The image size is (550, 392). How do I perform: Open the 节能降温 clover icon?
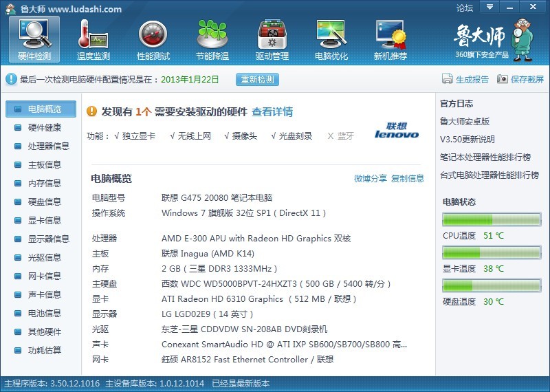[x=212, y=34]
